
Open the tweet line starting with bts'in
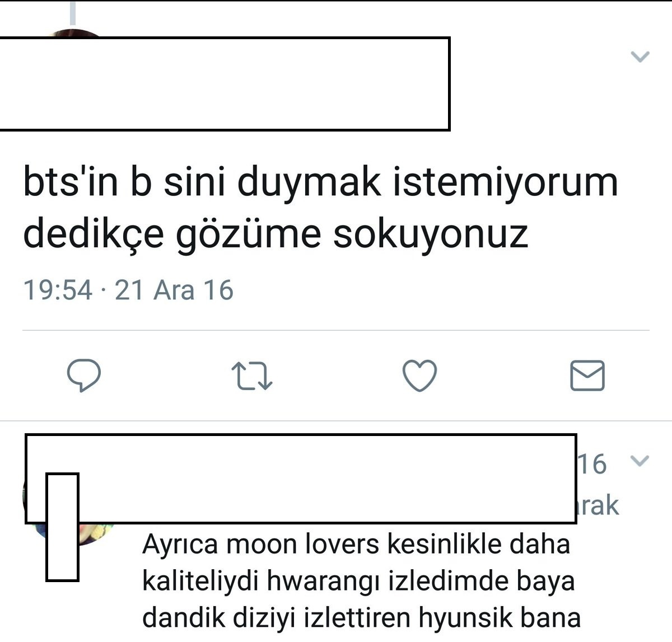click(x=320, y=182)
